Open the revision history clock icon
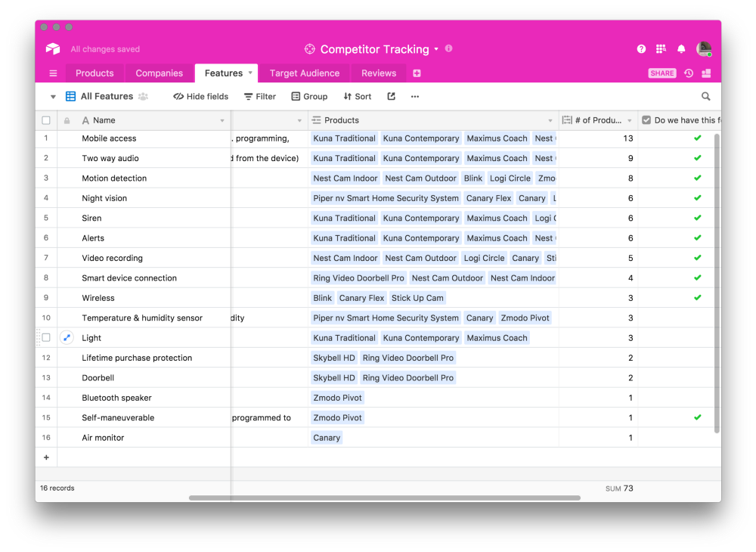This screenshot has height=552, width=756. coord(689,73)
